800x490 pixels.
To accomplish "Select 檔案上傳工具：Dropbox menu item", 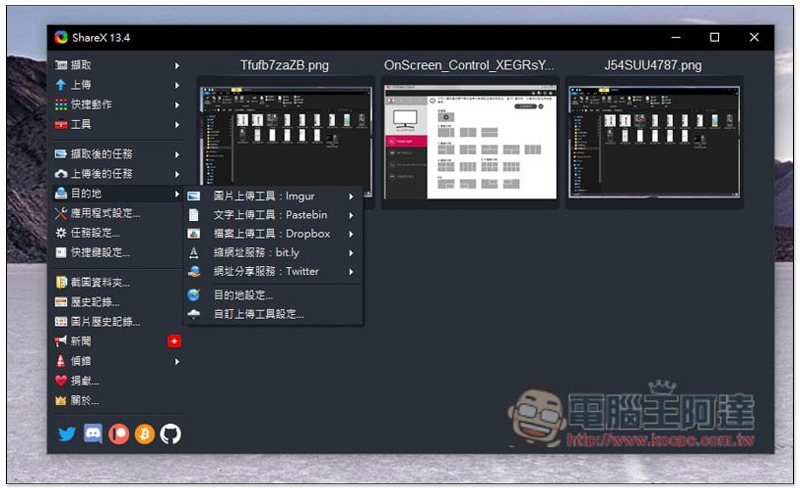I will click(x=273, y=234).
